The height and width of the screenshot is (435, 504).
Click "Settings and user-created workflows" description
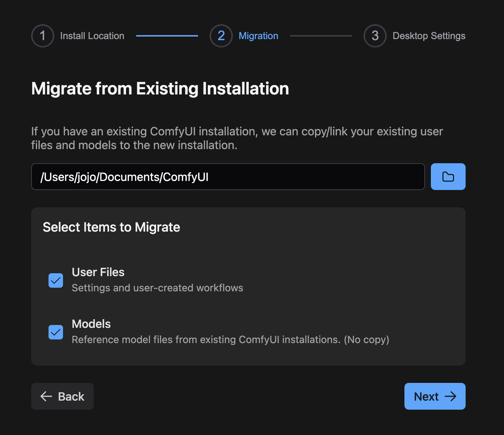click(x=157, y=288)
